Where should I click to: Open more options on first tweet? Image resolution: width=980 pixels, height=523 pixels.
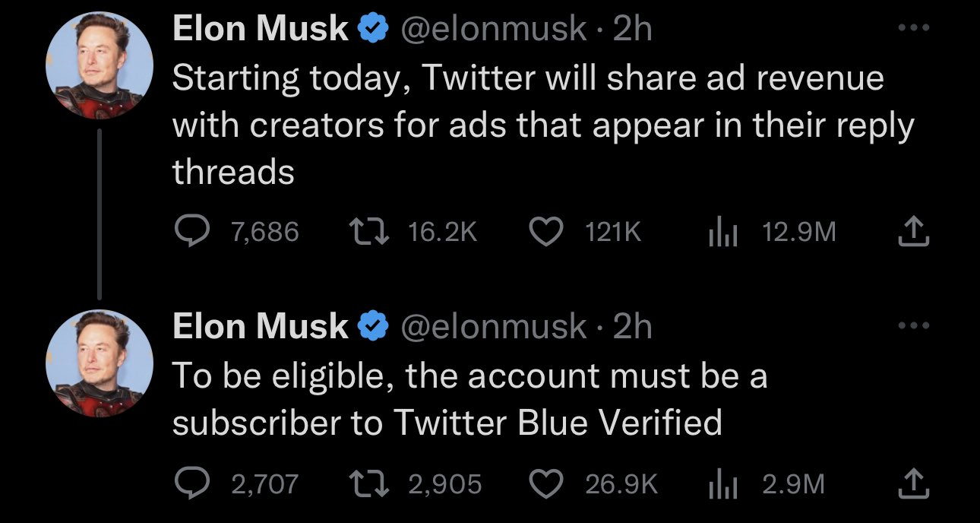point(913,27)
